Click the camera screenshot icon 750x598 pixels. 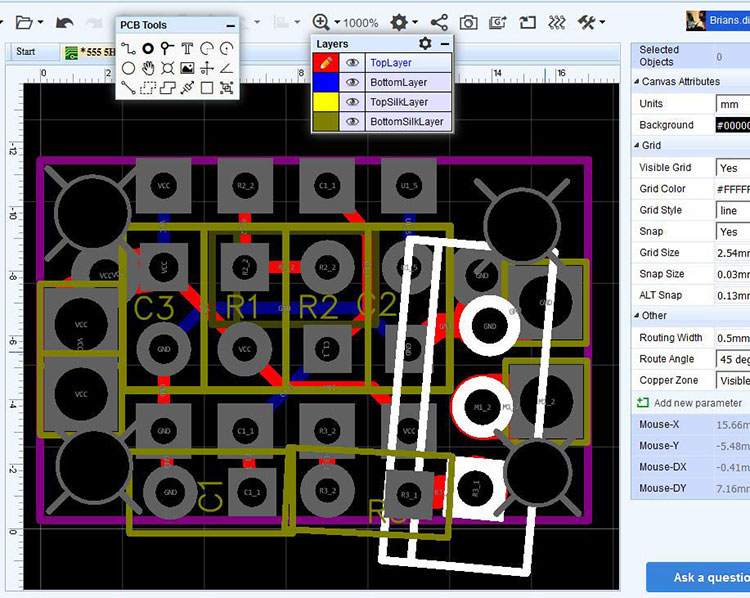(x=467, y=22)
